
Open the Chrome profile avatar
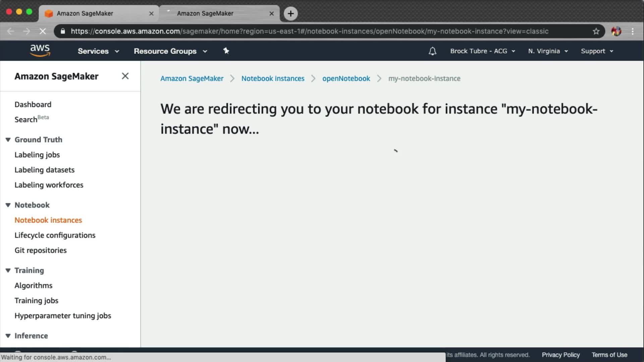616,31
